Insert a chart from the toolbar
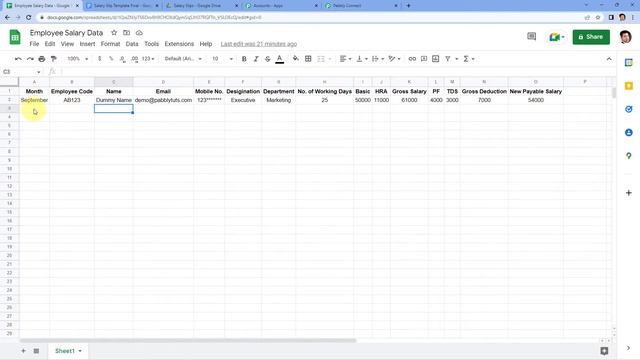This screenshot has width=640, height=360. tap(436, 59)
